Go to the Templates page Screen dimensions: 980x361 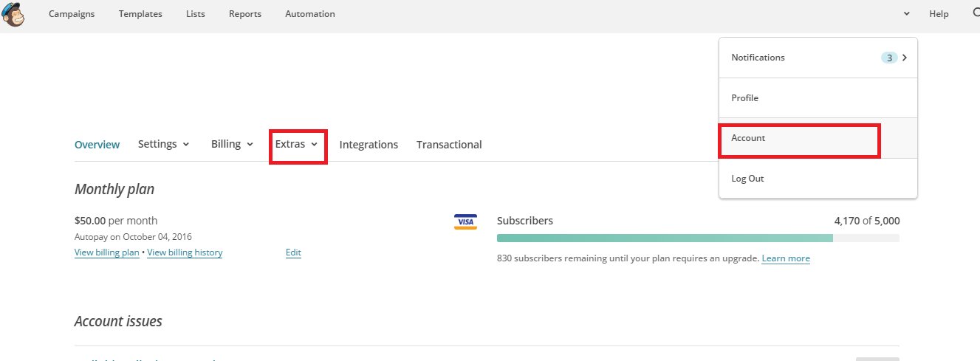[140, 14]
